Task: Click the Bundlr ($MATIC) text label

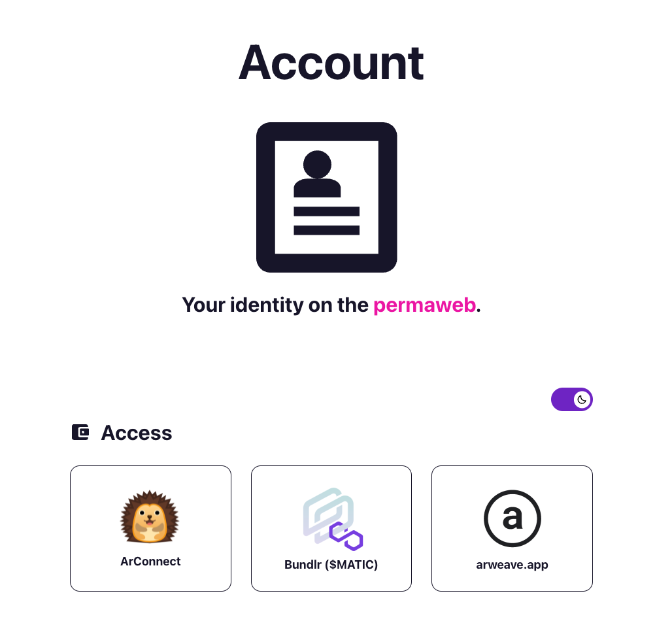Action: pos(331,565)
